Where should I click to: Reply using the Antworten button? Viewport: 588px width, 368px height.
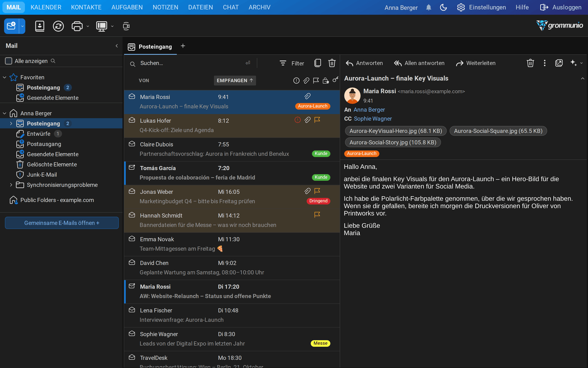click(364, 63)
